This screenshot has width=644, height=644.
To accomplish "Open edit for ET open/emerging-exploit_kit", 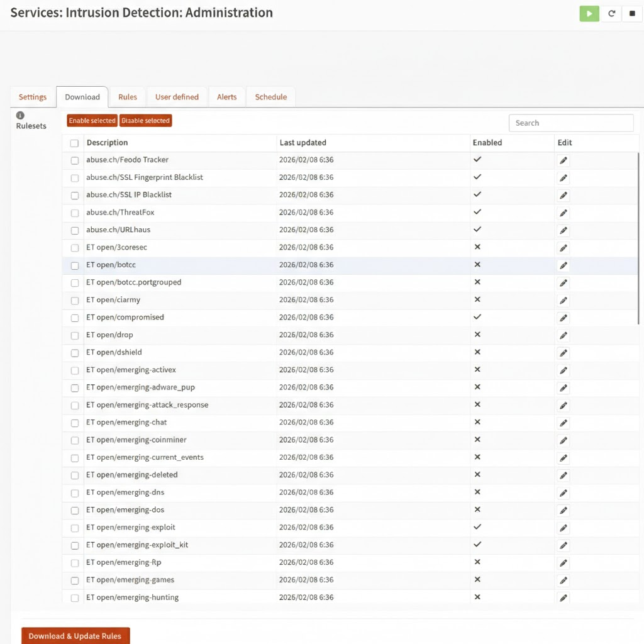I will pyautogui.click(x=563, y=545).
